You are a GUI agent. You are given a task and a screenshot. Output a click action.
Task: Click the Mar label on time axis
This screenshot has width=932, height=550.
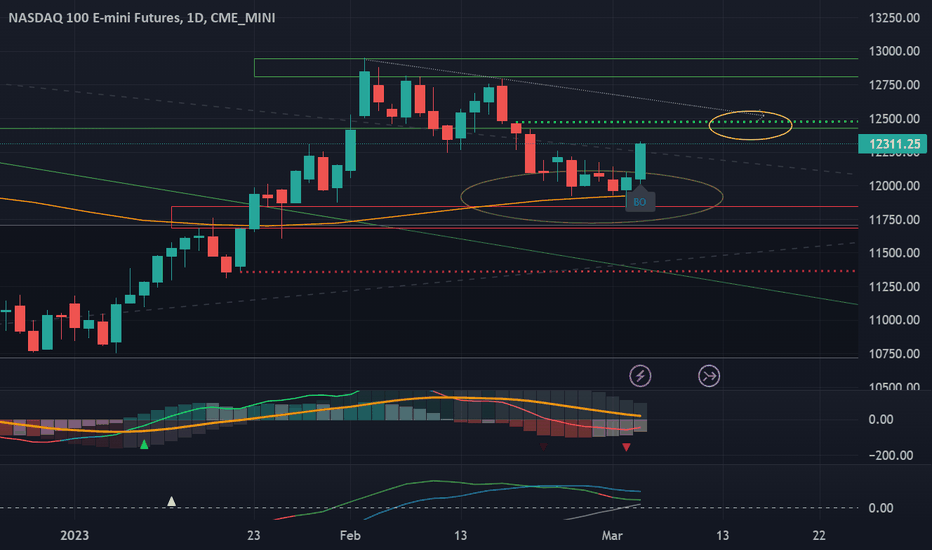[x=612, y=535]
